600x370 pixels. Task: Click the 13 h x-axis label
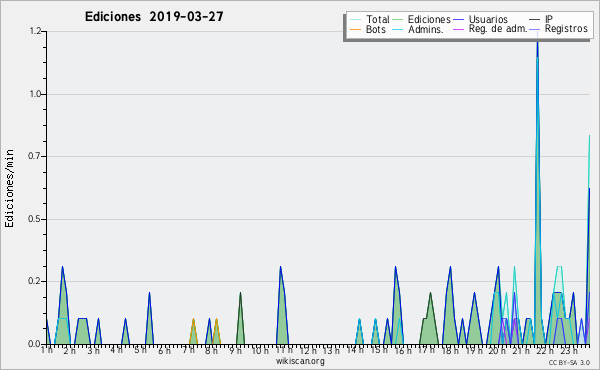[x=331, y=350]
